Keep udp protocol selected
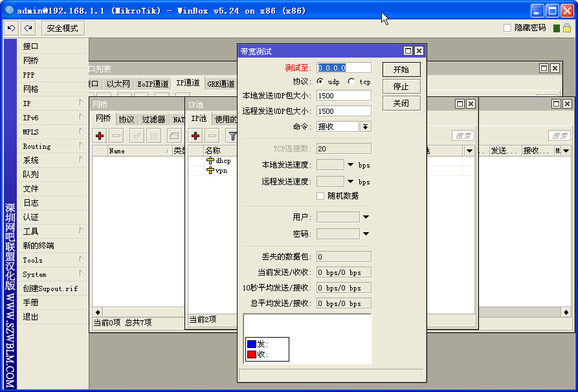578x392 pixels. (320, 82)
